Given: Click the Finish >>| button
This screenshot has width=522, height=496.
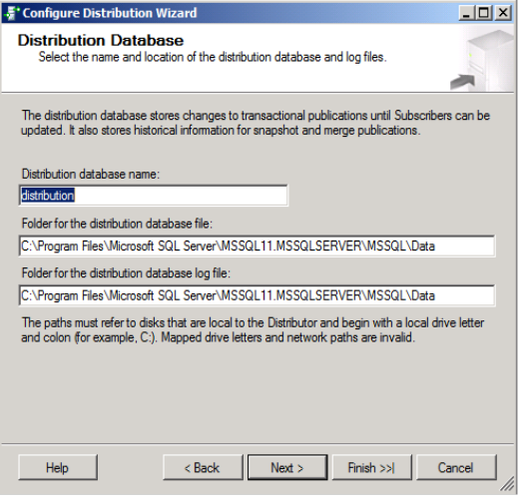Looking at the screenshot, I should [372, 467].
